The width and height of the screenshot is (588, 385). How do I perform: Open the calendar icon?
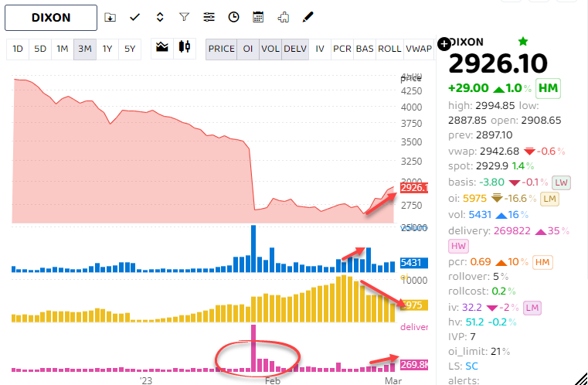coord(258,17)
